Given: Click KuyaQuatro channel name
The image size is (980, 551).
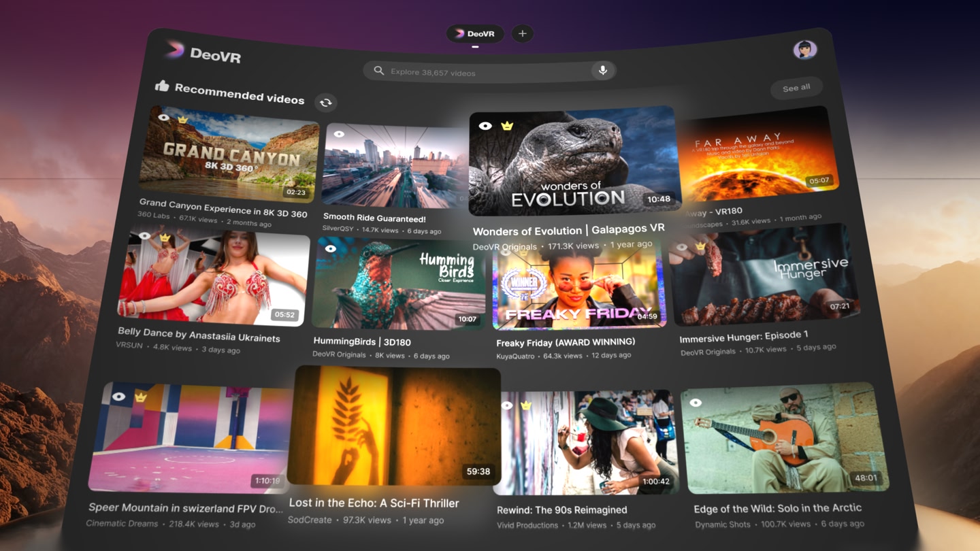Looking at the screenshot, I should [515, 356].
